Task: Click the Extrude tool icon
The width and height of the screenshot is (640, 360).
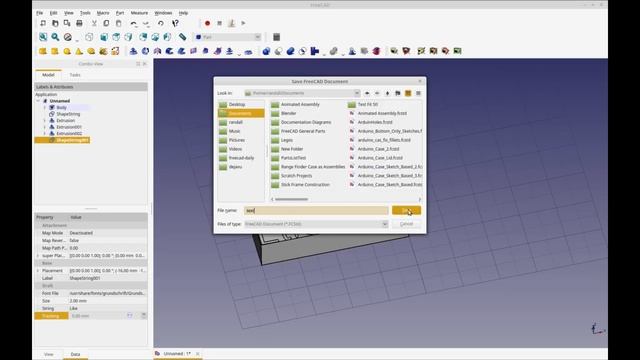Action: pyautogui.click(x=133, y=51)
